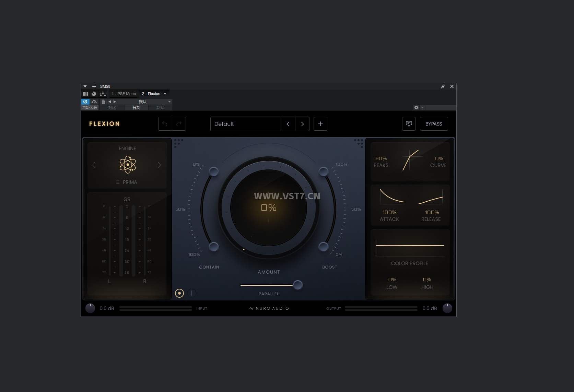Viewport: 574px width, 392px height.
Task: Go to previous preset with left chevron
Action: point(288,124)
